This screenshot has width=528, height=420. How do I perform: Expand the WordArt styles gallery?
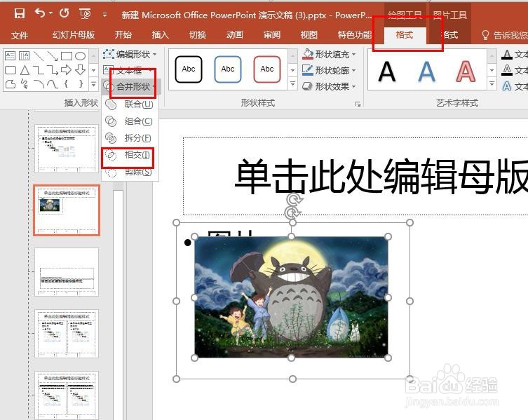point(492,83)
